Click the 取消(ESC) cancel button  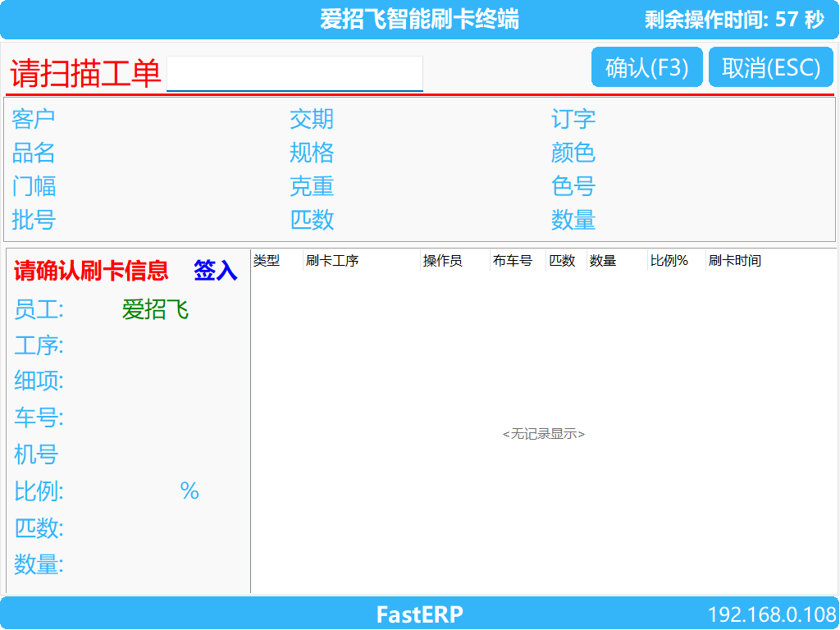[x=771, y=66]
